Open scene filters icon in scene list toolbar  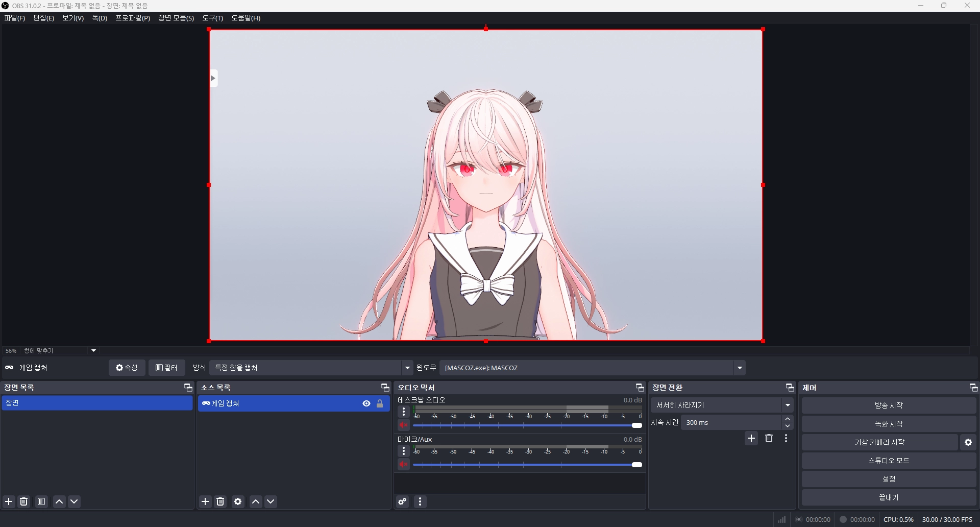point(42,501)
